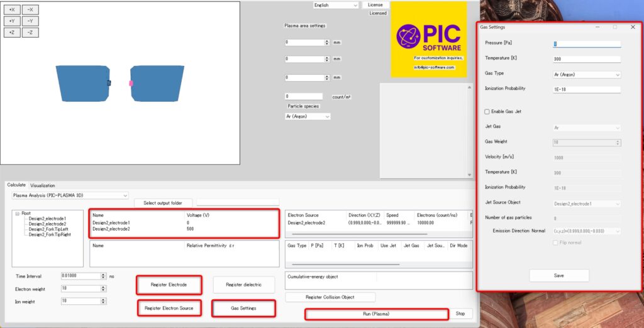The width and height of the screenshot is (644, 328).
Task: Click the PIC Software logo
Action: click(429, 39)
